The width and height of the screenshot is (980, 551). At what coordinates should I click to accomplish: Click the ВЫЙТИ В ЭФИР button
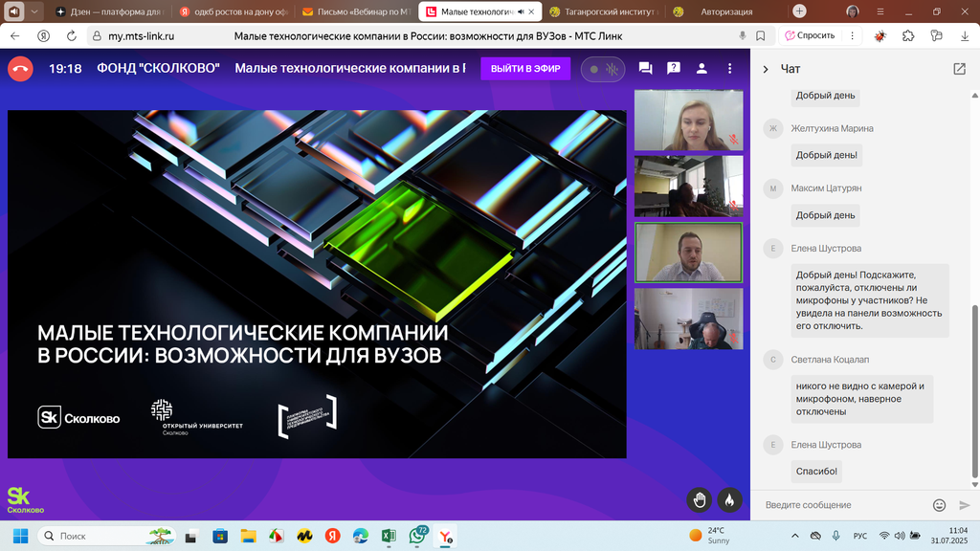click(x=525, y=69)
